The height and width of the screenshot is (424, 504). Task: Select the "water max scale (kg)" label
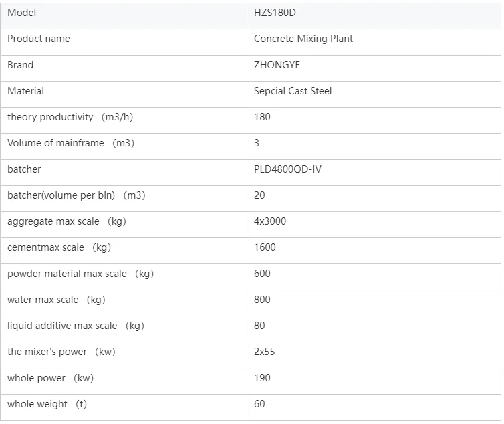[x=56, y=300]
